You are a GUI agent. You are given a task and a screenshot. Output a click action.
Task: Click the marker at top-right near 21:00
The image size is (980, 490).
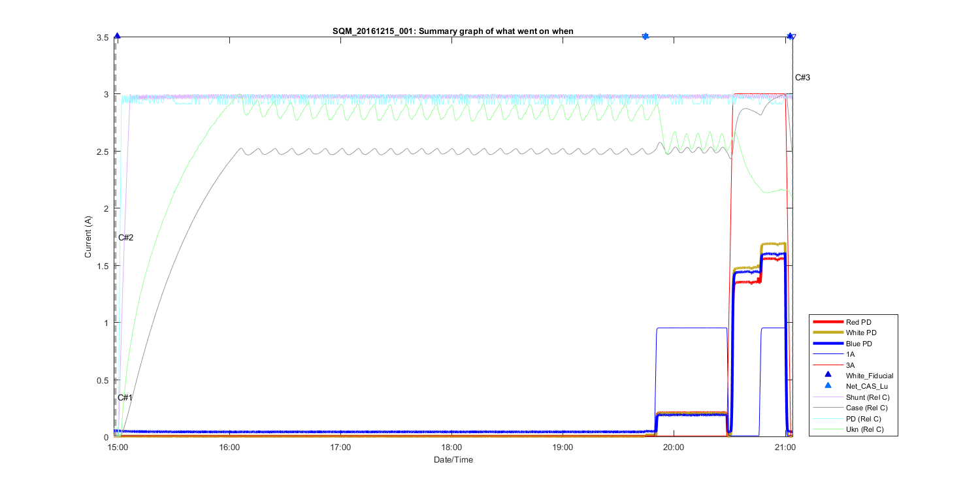tap(791, 37)
